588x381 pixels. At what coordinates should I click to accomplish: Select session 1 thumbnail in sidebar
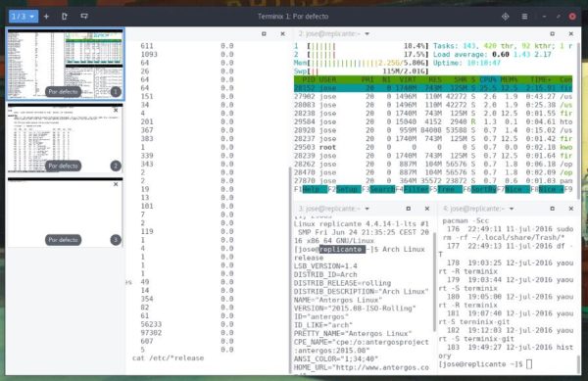(x=66, y=64)
